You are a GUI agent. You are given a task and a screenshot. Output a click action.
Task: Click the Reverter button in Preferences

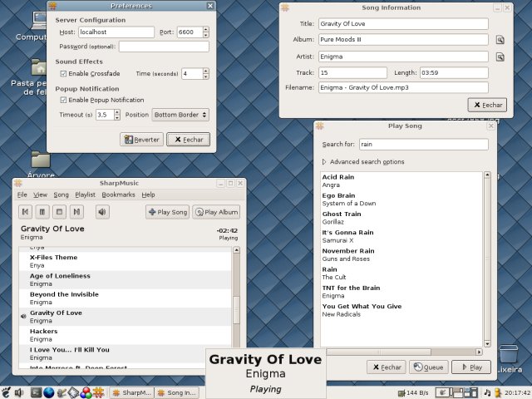(141, 140)
